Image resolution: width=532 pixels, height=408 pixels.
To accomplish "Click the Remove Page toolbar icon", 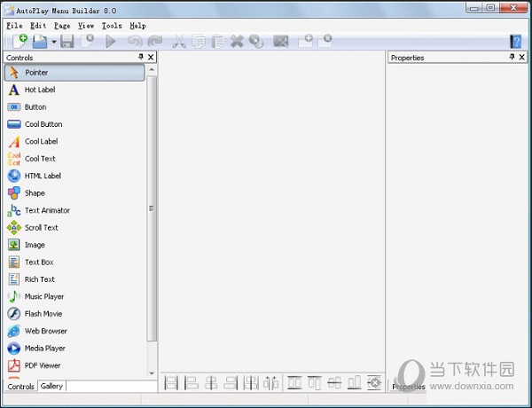I will pos(325,42).
